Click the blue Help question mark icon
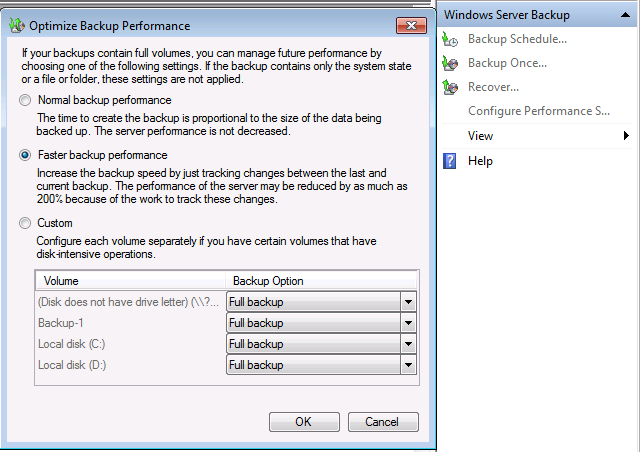 click(x=450, y=161)
